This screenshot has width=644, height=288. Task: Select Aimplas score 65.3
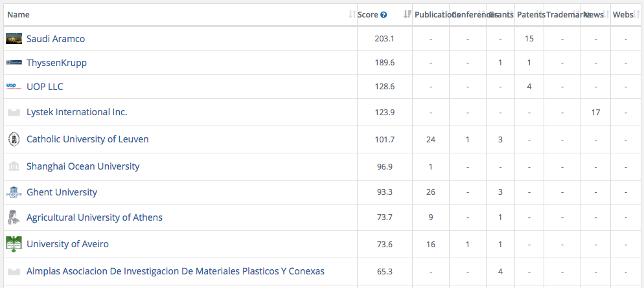(x=384, y=271)
